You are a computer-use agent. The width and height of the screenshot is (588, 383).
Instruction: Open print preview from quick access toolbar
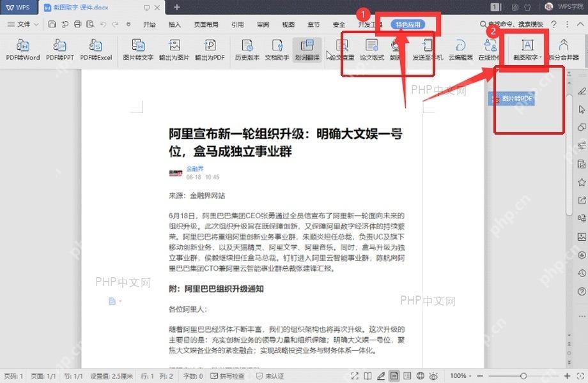click(x=90, y=24)
